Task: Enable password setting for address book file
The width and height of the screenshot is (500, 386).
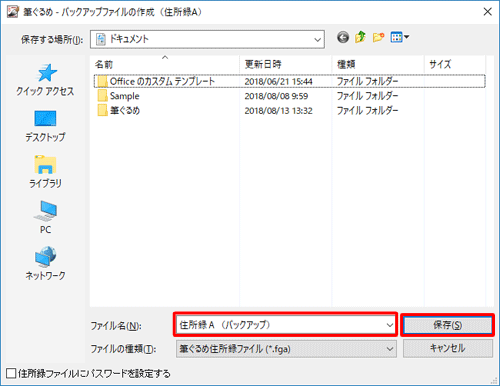Action: click(11, 373)
